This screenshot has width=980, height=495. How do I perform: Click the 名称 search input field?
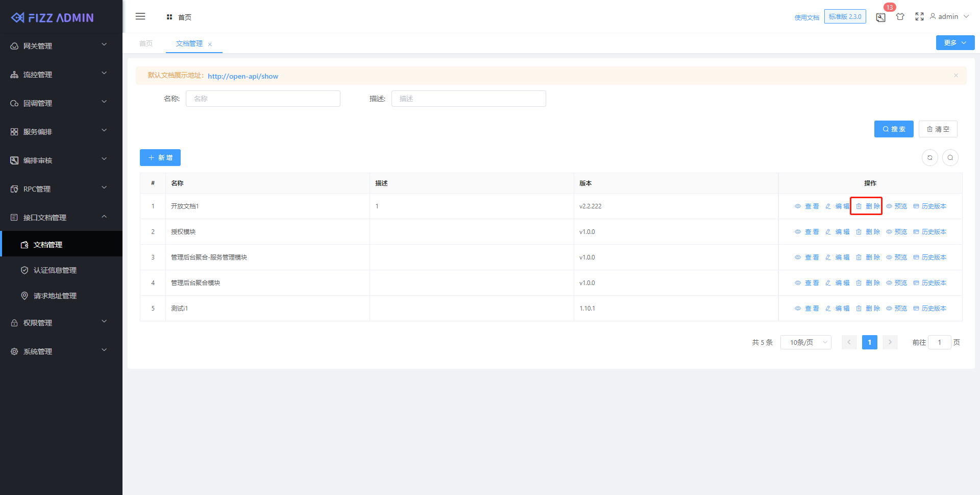pos(263,99)
